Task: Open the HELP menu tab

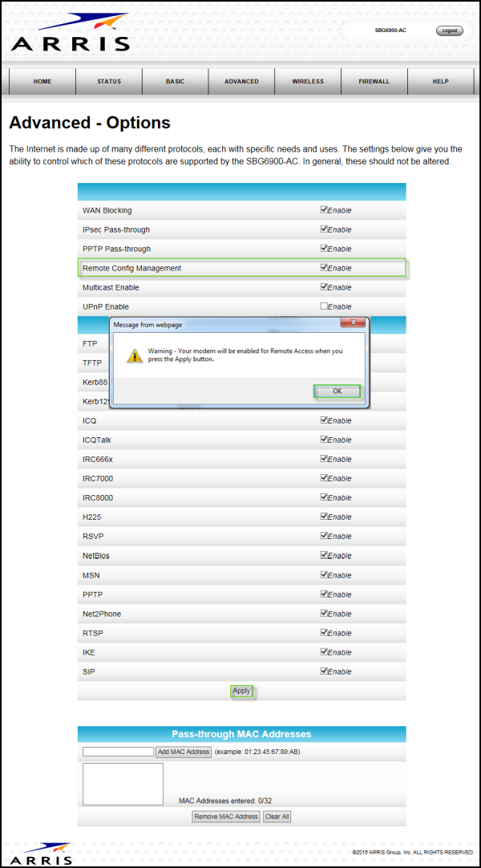Action: pyautogui.click(x=440, y=81)
